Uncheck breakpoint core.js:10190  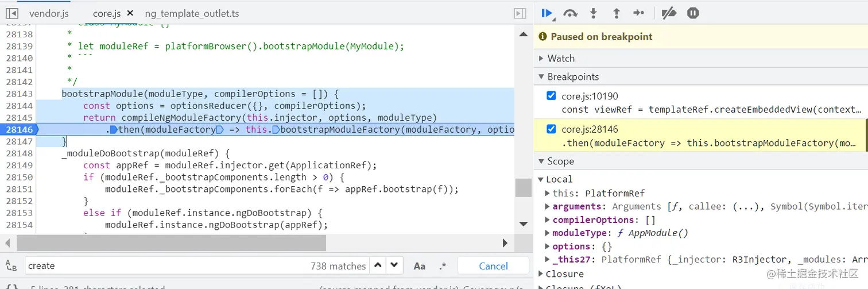pyautogui.click(x=551, y=96)
